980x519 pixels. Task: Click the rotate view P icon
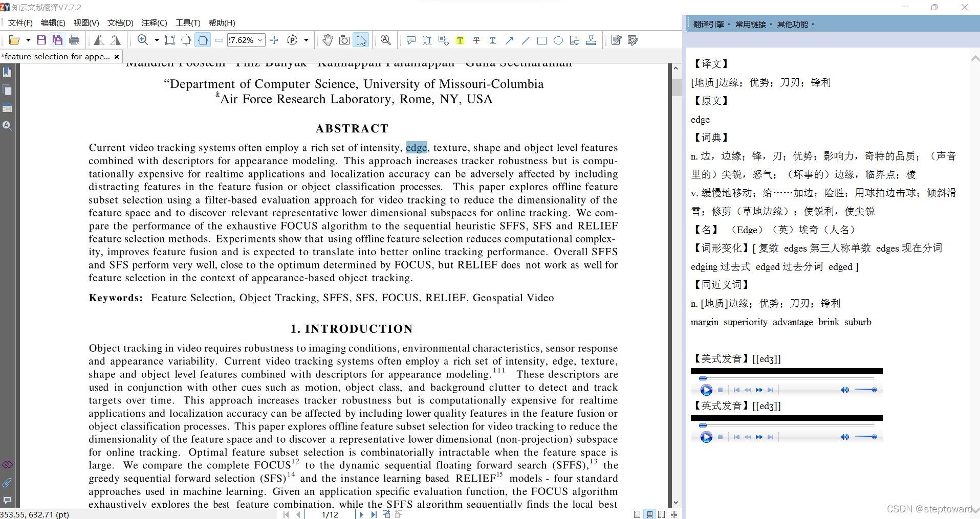(292, 40)
